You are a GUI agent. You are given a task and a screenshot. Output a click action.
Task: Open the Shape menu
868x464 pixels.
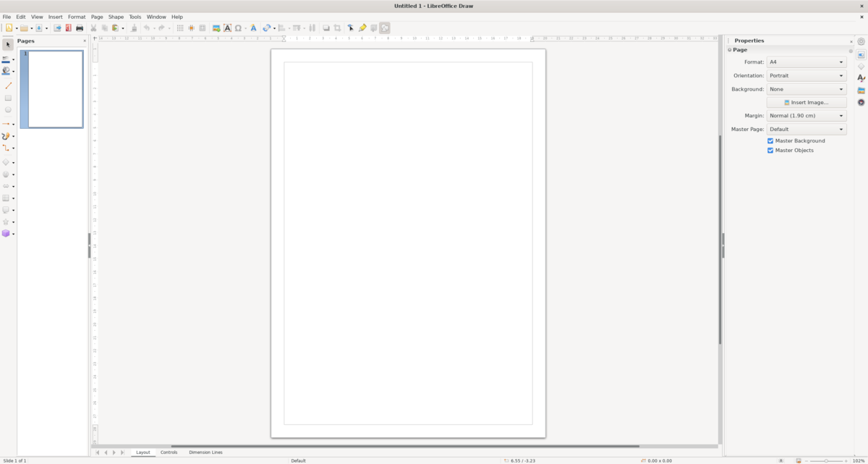tap(116, 17)
